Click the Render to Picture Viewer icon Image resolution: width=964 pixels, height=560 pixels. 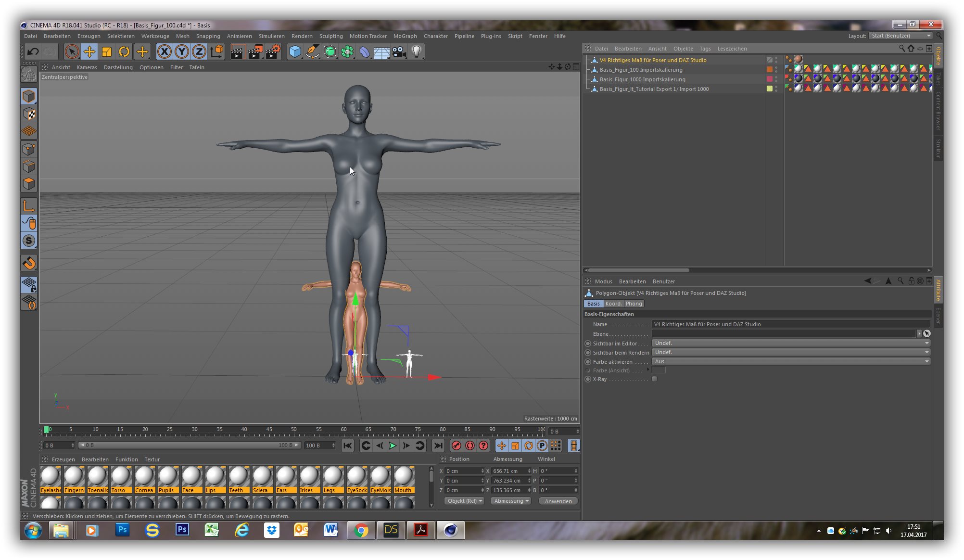[x=255, y=51]
